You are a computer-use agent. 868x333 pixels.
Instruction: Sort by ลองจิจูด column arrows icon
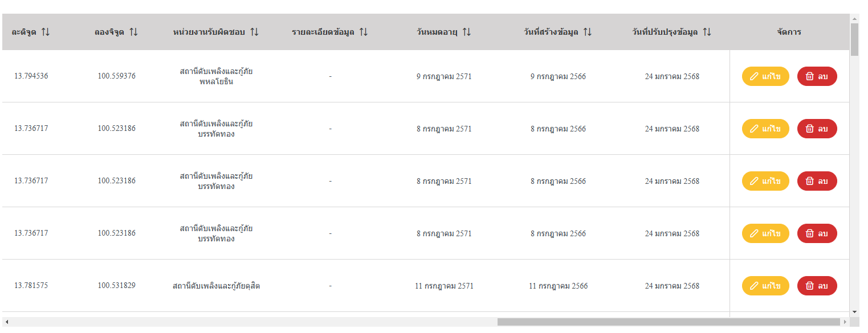point(133,32)
